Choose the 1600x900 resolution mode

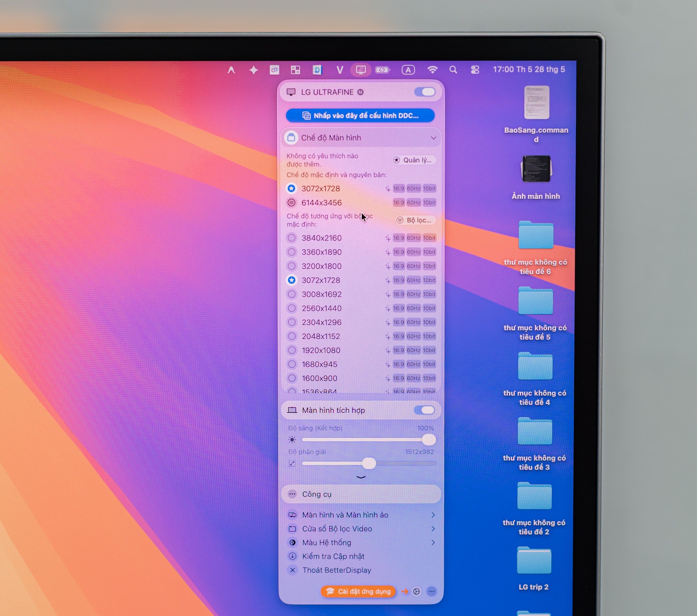click(x=361, y=378)
